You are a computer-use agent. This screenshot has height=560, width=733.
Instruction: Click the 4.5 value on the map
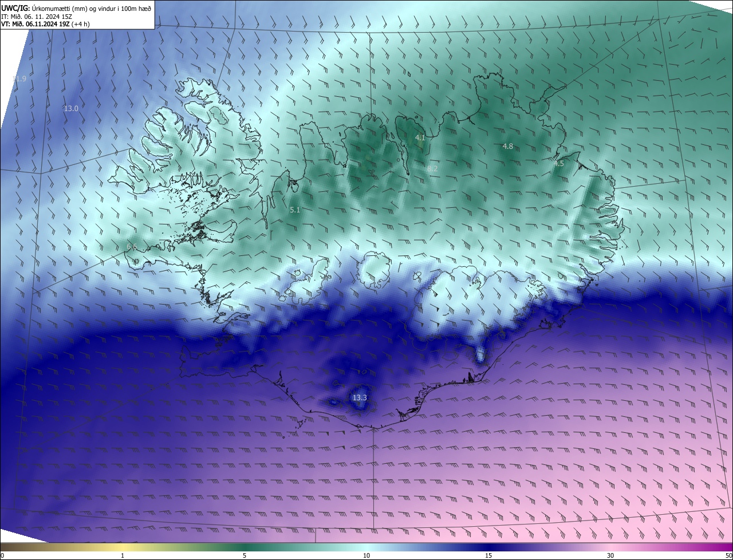click(x=559, y=164)
